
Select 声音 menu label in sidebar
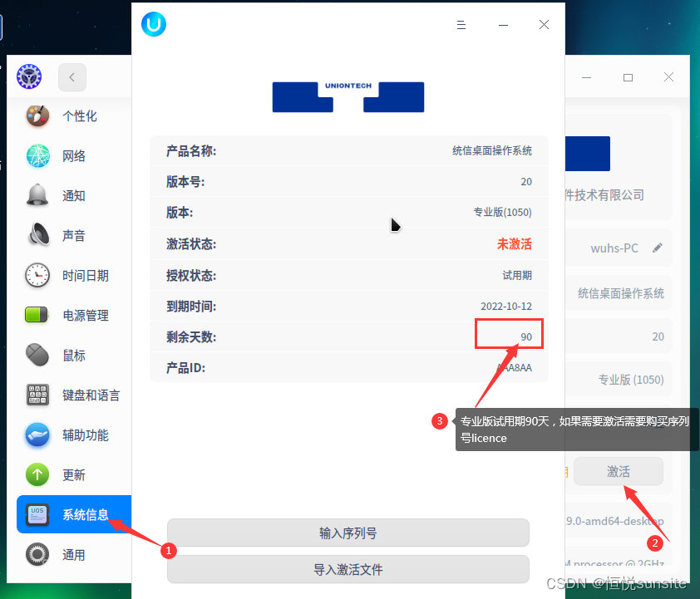click(74, 235)
